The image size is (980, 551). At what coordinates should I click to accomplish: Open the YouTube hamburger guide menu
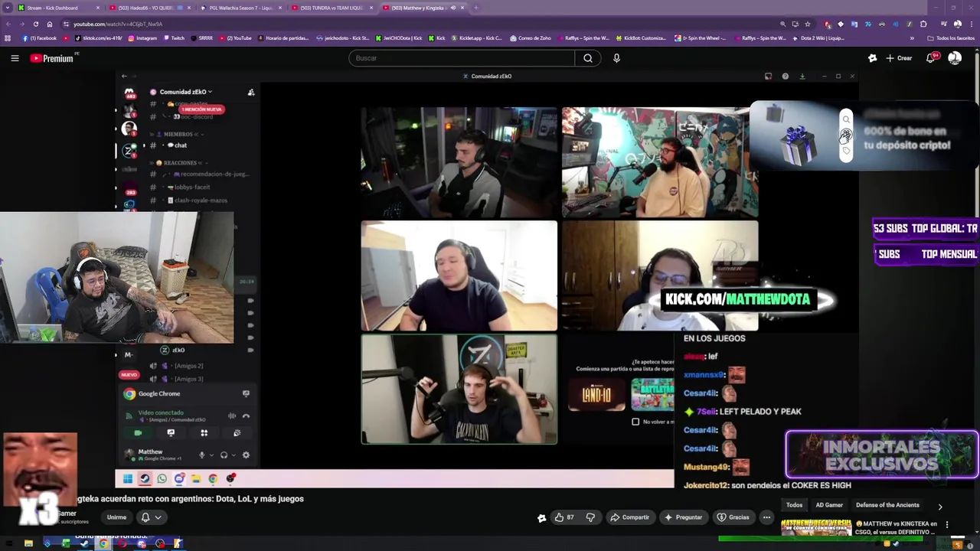point(15,58)
